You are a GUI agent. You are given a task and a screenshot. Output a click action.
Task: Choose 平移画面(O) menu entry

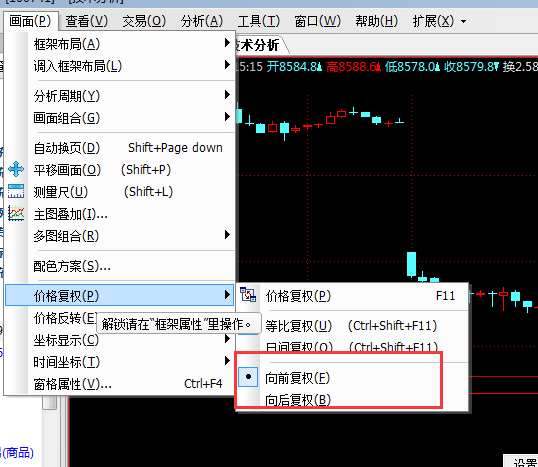click(119, 170)
